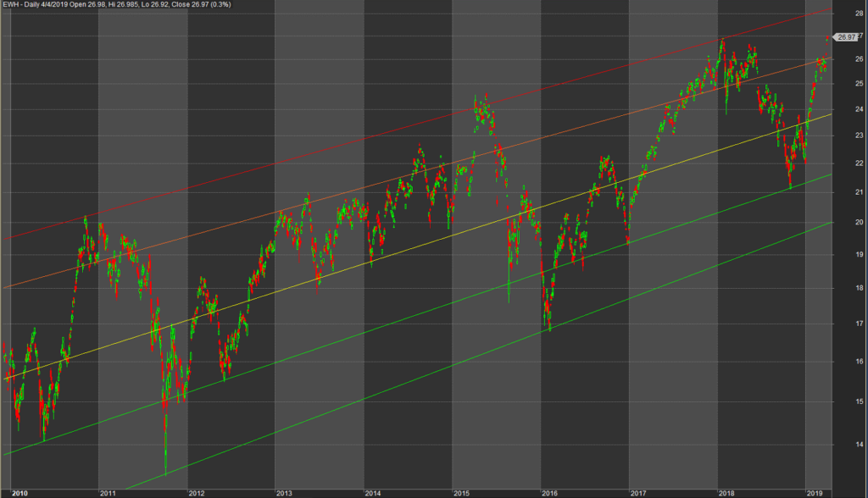Click the 18 price level on axis
This screenshot has height=498, width=868.
pyautogui.click(x=860, y=288)
